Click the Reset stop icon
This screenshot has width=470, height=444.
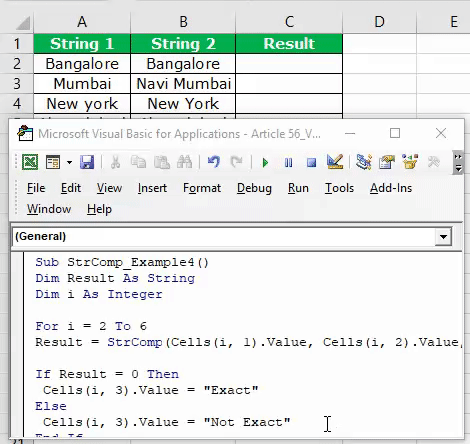point(312,163)
